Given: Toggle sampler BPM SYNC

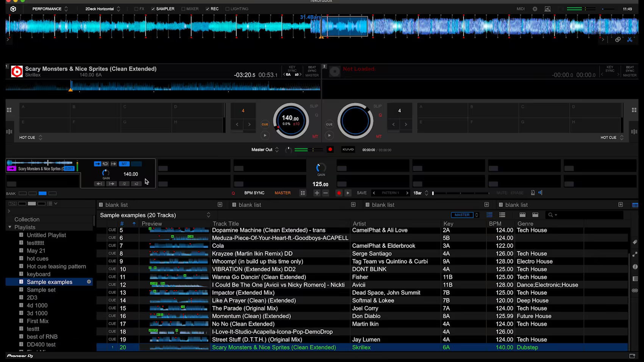Looking at the screenshot, I should coord(254,193).
